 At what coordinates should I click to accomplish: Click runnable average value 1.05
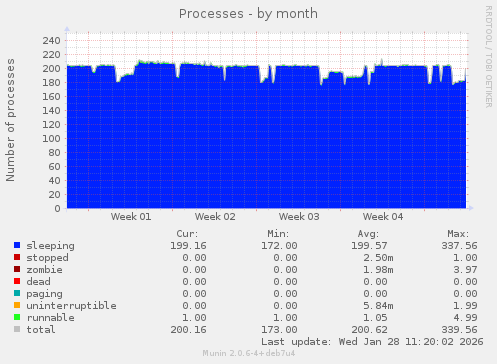[375, 318]
